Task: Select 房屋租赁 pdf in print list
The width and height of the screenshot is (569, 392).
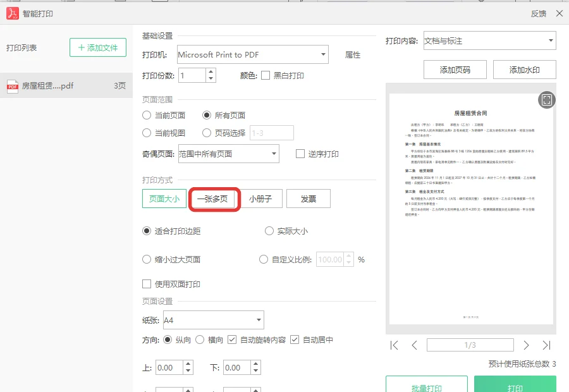Action: coord(66,85)
